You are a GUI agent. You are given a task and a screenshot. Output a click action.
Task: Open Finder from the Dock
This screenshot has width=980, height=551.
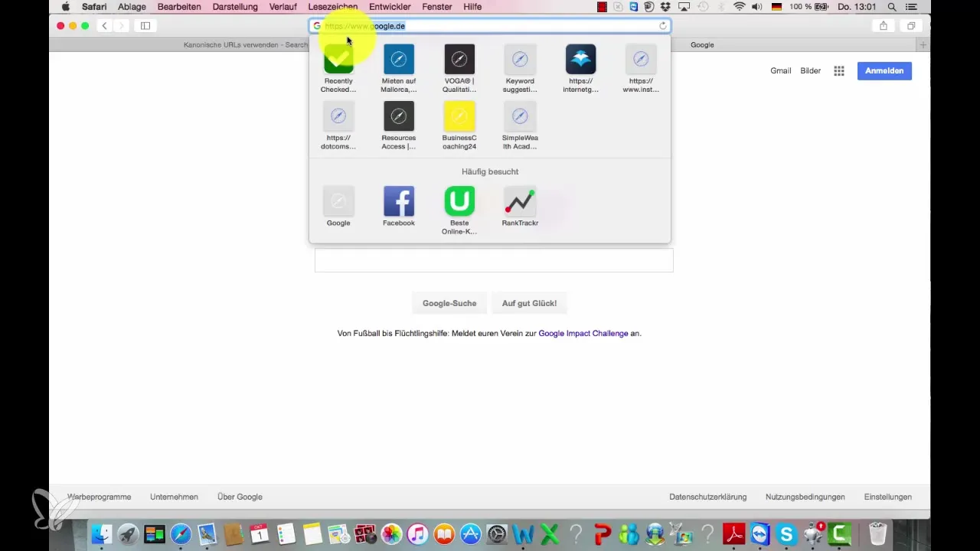point(102,533)
